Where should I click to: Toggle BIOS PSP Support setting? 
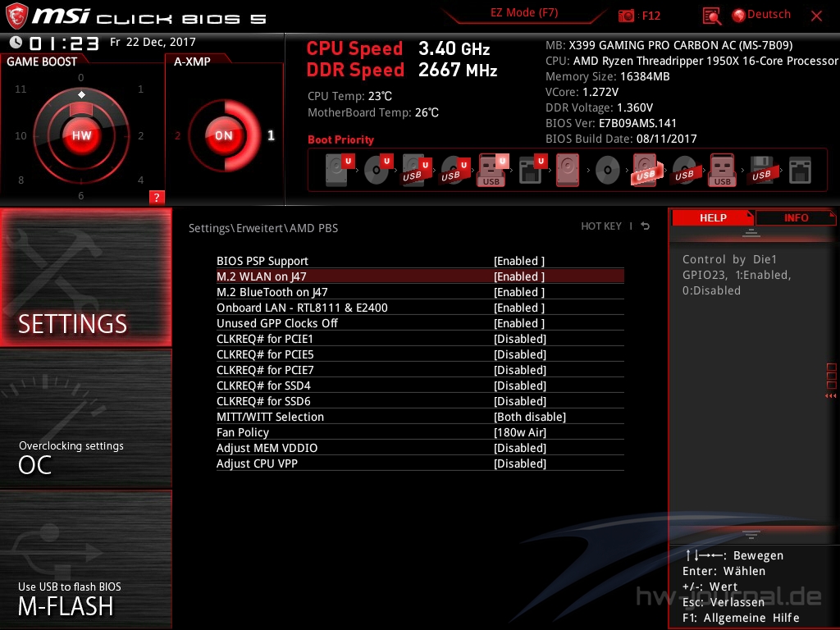point(420,261)
